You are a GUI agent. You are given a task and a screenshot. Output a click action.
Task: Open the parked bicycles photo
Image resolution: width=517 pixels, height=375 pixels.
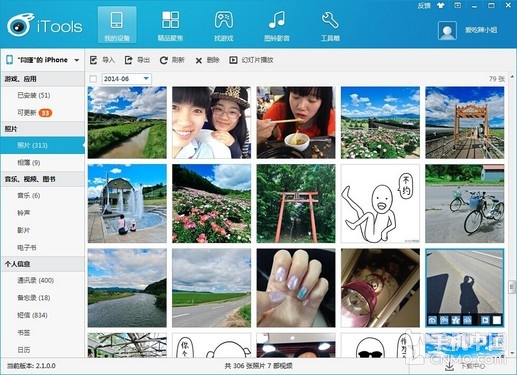pyautogui.click(x=465, y=203)
